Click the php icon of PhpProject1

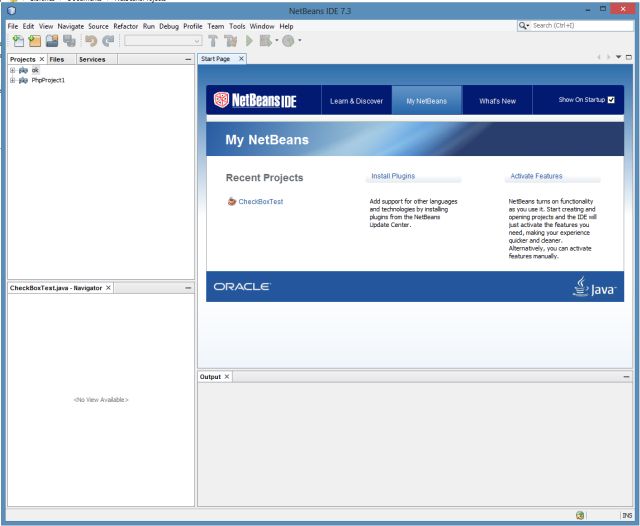coord(23,80)
